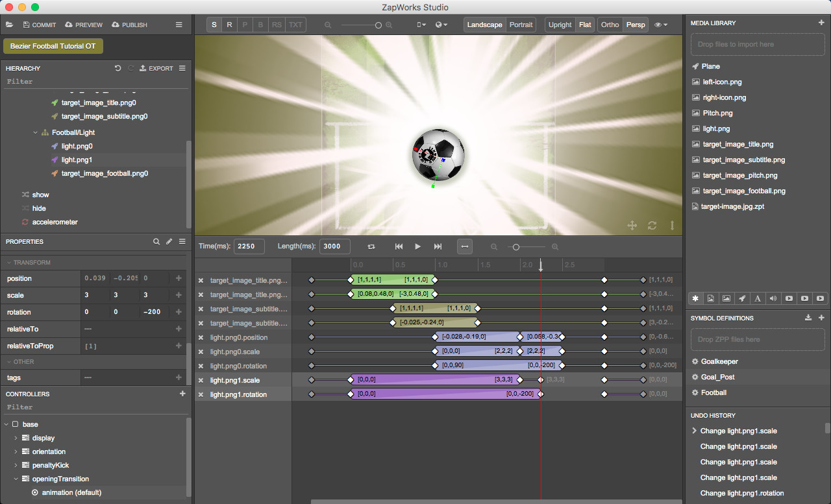Select the S view mode tab
The image size is (831, 504).
[x=214, y=24]
